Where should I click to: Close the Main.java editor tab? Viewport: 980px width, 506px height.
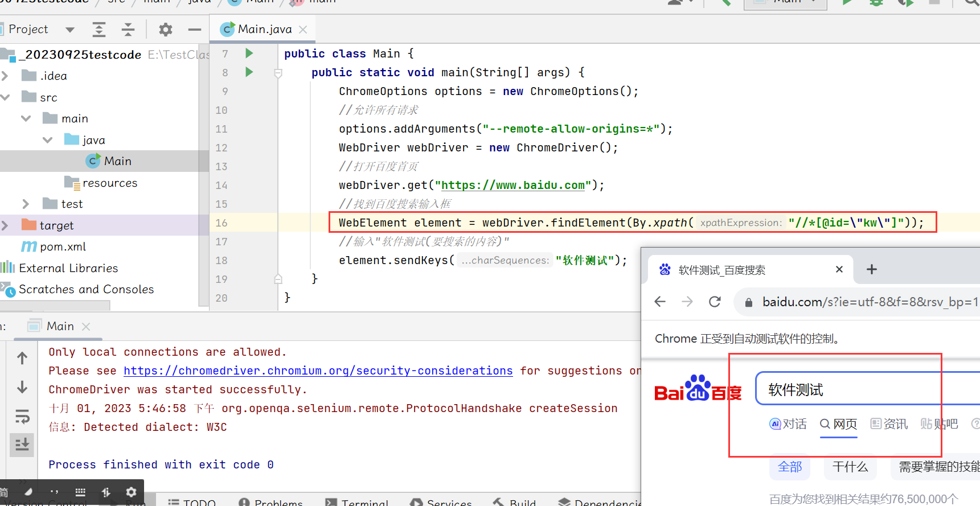coord(303,30)
